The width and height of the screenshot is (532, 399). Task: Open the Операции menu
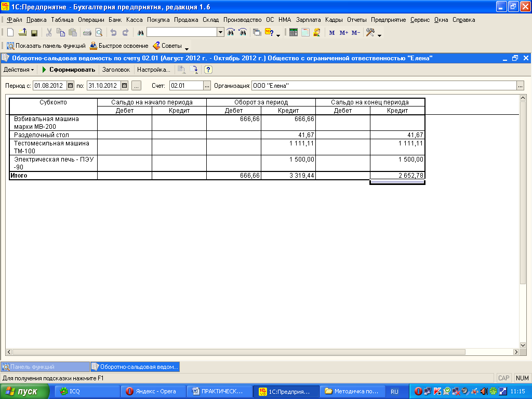pyautogui.click(x=91, y=20)
